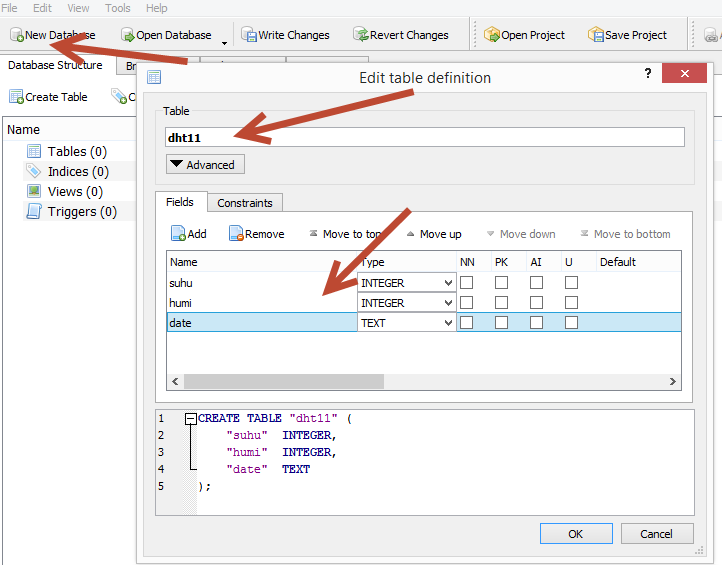Open the Help menu
The image size is (722, 565).
[157, 8]
